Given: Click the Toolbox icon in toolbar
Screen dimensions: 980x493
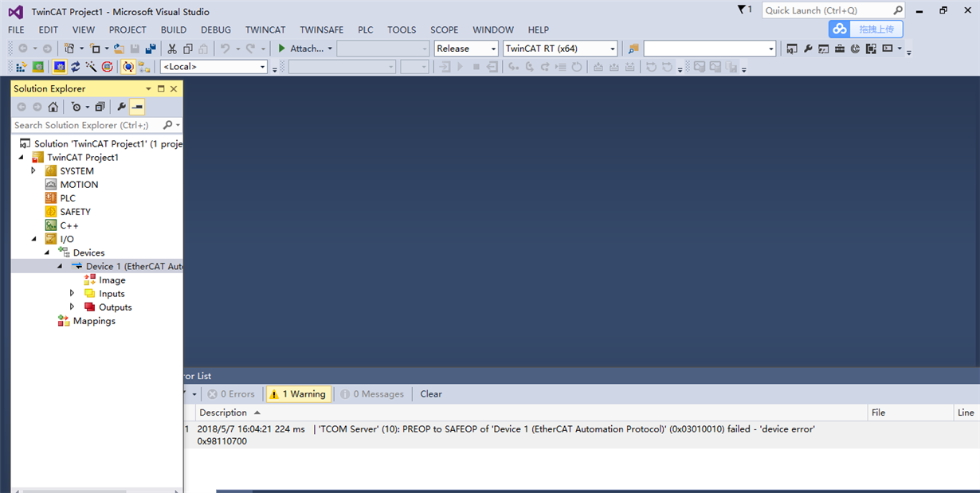Looking at the screenshot, I should tap(839, 49).
